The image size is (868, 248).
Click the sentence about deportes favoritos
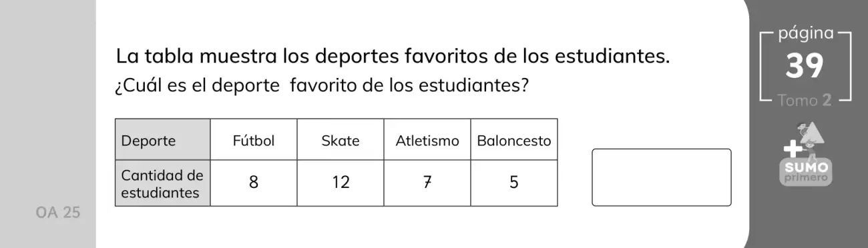pos(393,56)
